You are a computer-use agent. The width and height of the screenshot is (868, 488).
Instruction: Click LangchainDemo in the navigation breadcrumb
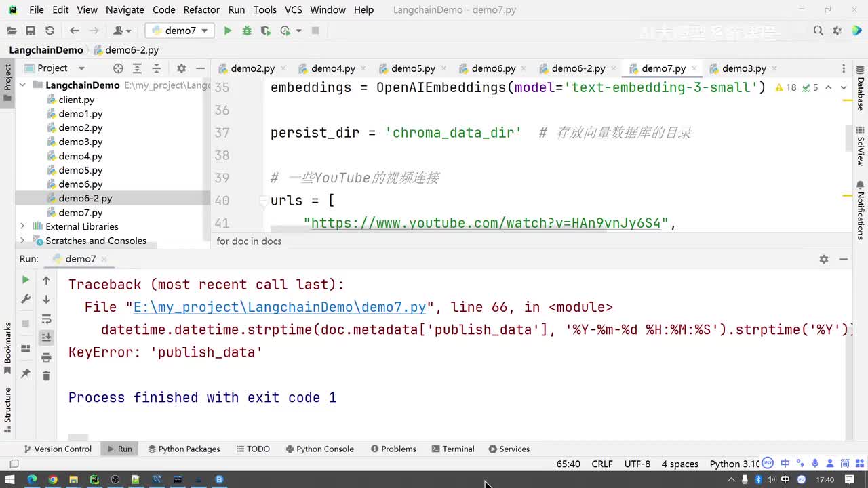click(46, 50)
